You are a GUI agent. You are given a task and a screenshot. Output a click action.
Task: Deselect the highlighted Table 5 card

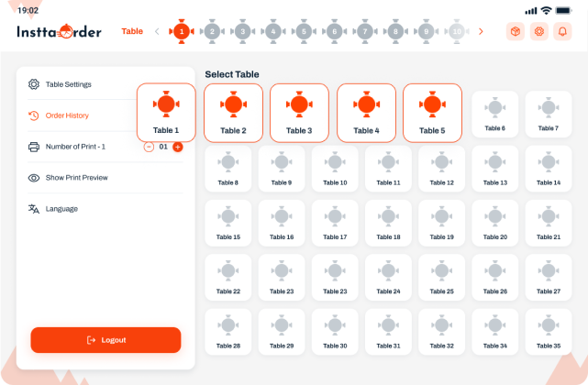click(x=432, y=112)
